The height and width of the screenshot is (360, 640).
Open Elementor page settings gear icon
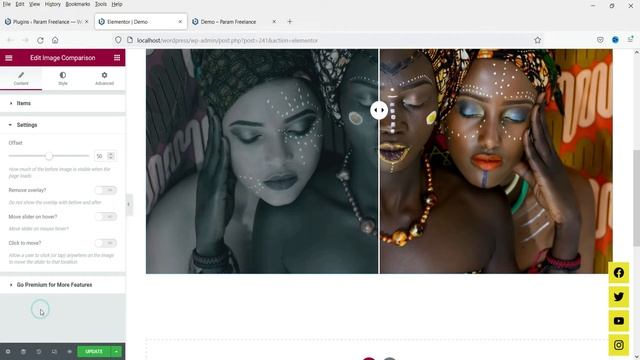[8, 351]
